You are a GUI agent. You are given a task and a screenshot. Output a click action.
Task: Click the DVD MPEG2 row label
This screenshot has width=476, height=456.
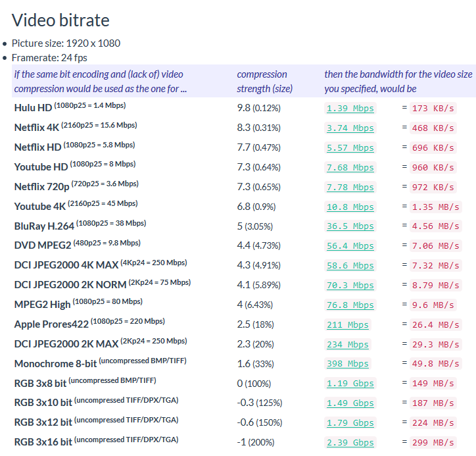click(43, 246)
